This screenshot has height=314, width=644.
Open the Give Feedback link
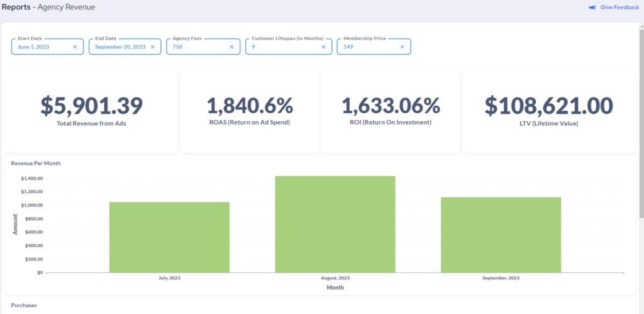point(619,8)
